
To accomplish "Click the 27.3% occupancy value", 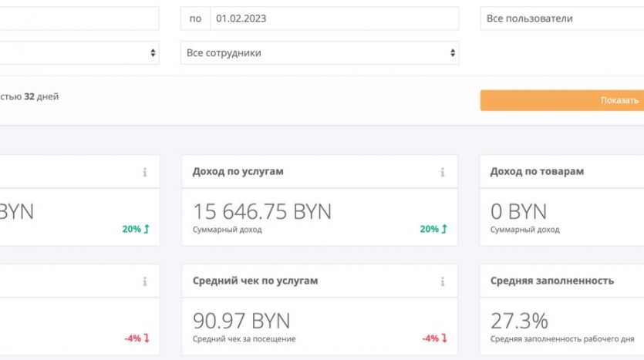I will click(519, 321).
